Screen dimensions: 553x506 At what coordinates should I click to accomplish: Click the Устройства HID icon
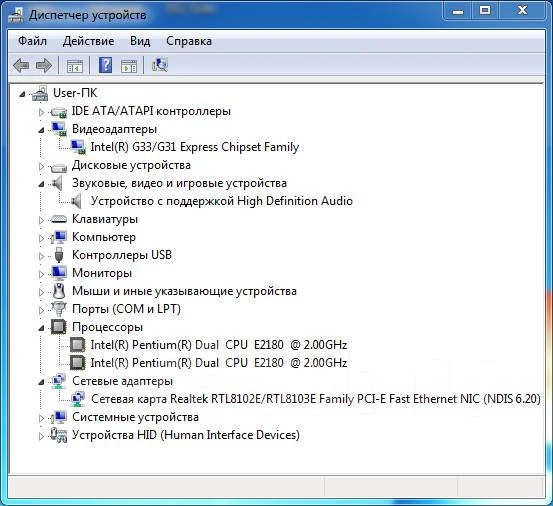pos(59,435)
